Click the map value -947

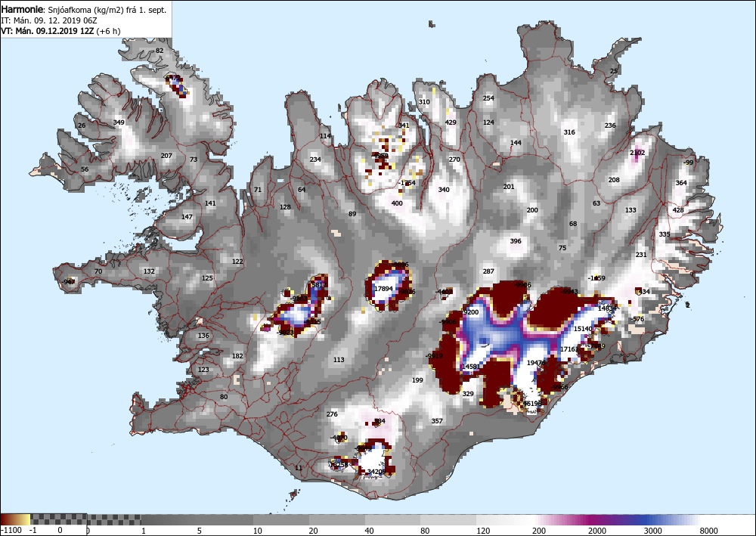pyautogui.click(x=69, y=282)
